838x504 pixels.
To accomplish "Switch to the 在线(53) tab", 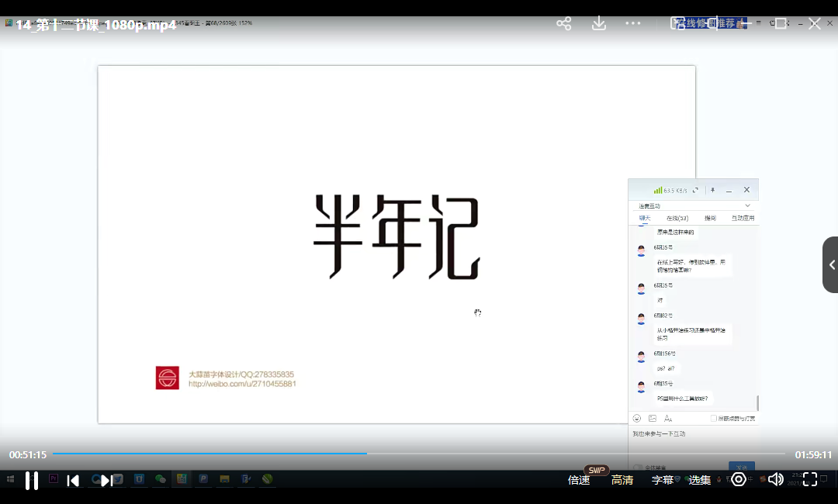I will [x=677, y=218].
